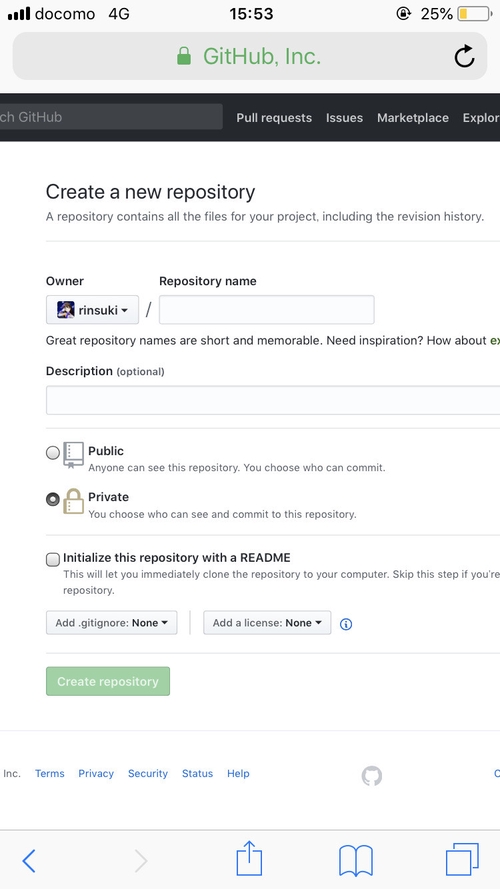Click the GitHub Octocat footer logo
Image resolution: width=500 pixels, height=889 pixels.
coord(372,776)
